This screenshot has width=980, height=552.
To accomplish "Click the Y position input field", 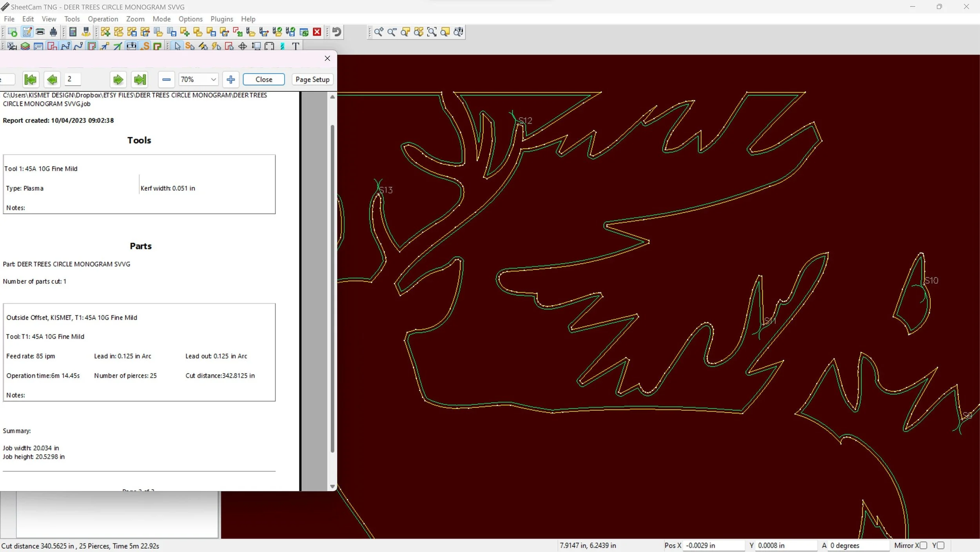I will click(786, 545).
